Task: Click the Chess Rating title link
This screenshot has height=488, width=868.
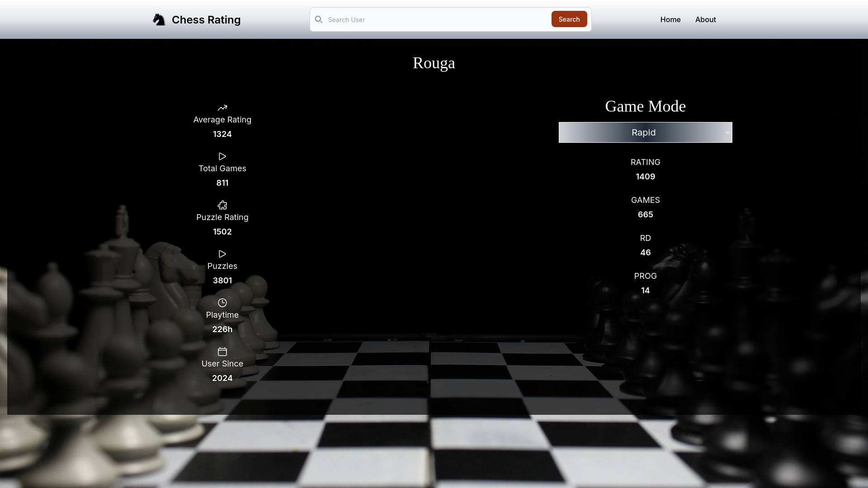Action: (206, 19)
